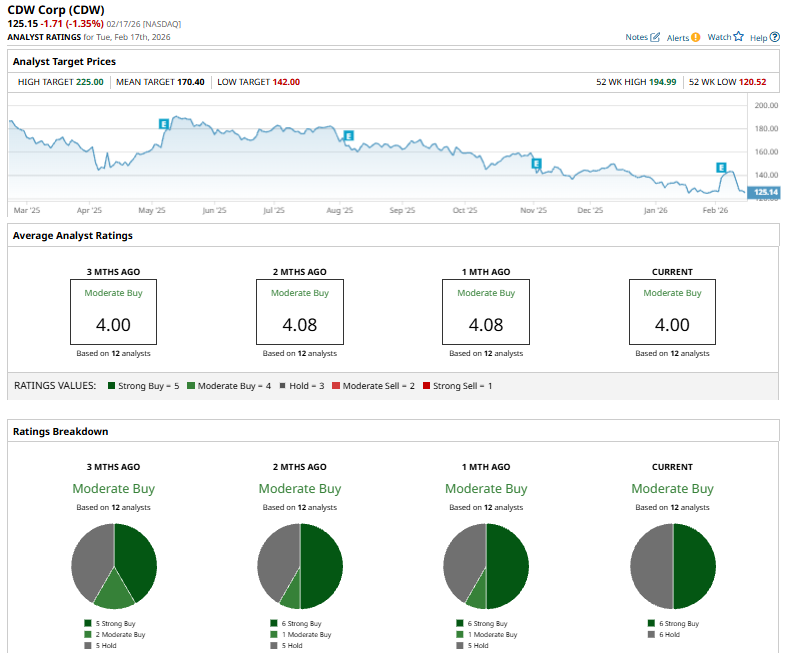Select the earnings marker near May '25
The image size is (787, 653).
tap(164, 123)
